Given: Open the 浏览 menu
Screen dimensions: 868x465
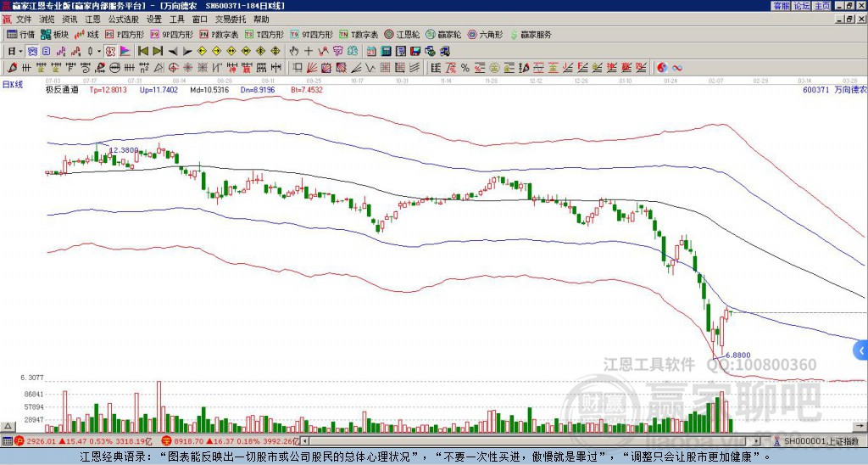Looking at the screenshot, I should (47, 20).
